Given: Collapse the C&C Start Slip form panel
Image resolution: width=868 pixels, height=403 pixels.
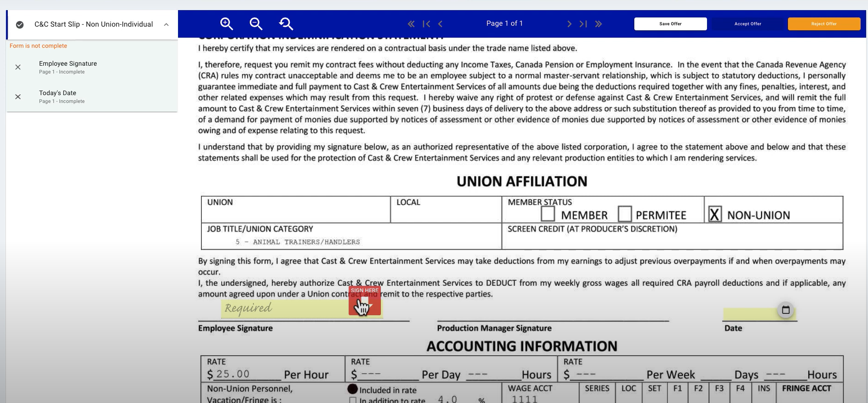Looking at the screenshot, I should 166,25.
